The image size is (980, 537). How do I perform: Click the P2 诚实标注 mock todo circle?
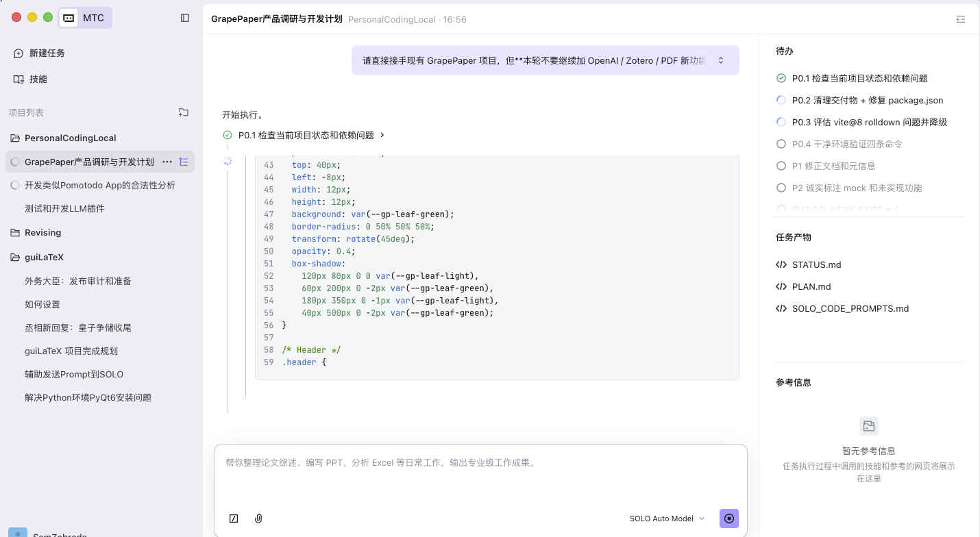[781, 188]
